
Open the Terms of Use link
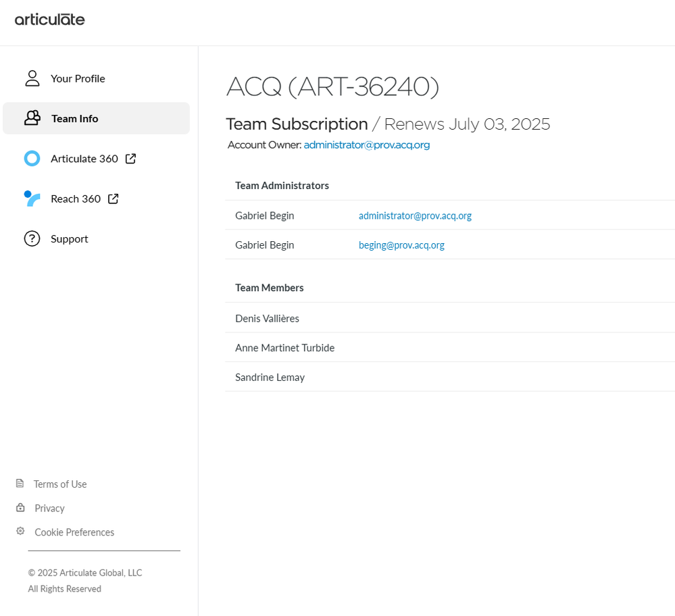point(60,484)
